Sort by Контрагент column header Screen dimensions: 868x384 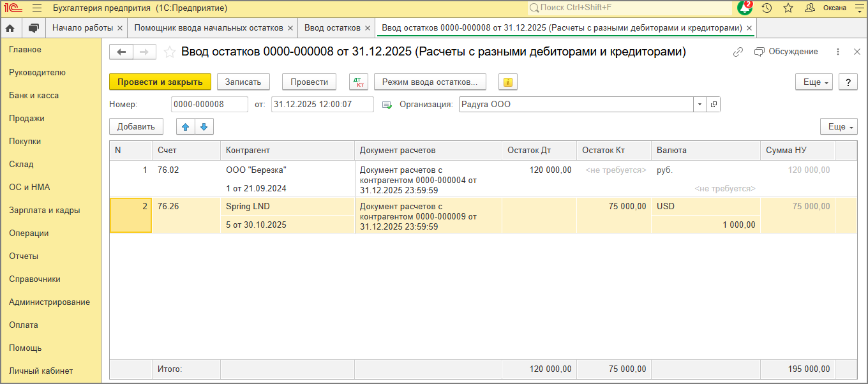tap(288, 151)
